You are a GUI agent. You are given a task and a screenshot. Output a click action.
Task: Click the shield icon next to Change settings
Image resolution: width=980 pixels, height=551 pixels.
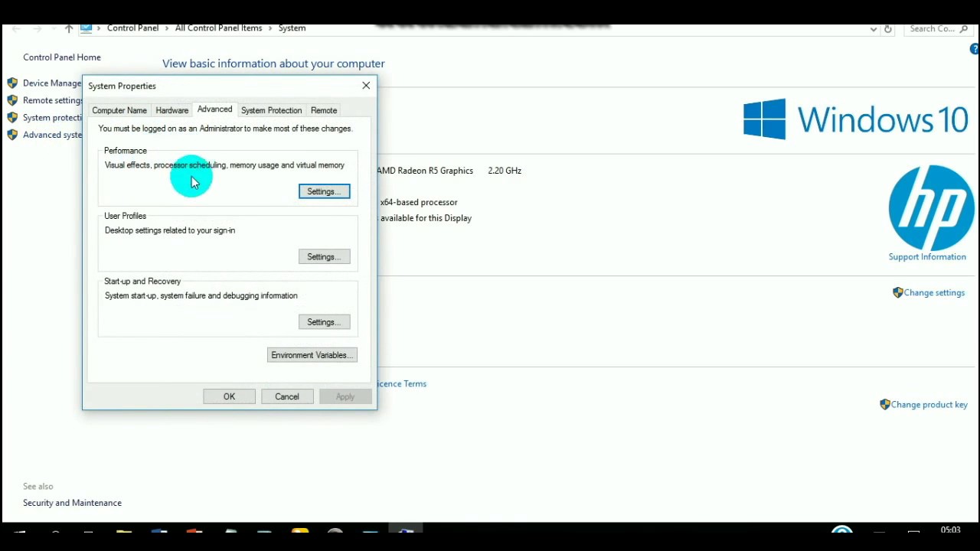898,292
